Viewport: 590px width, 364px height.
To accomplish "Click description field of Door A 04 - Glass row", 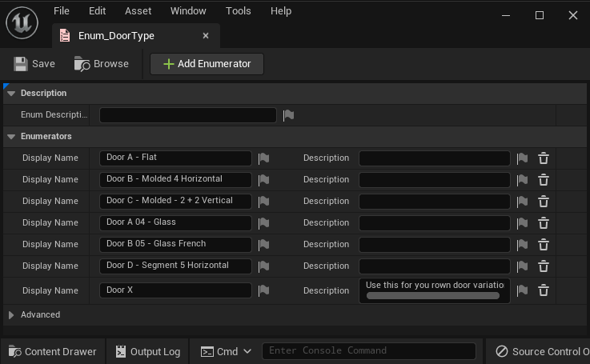I will click(435, 223).
